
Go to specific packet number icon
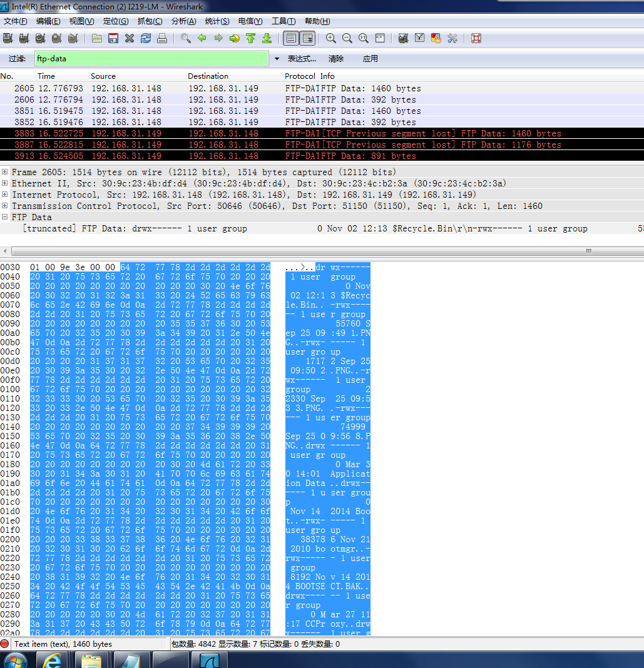[x=235, y=38]
